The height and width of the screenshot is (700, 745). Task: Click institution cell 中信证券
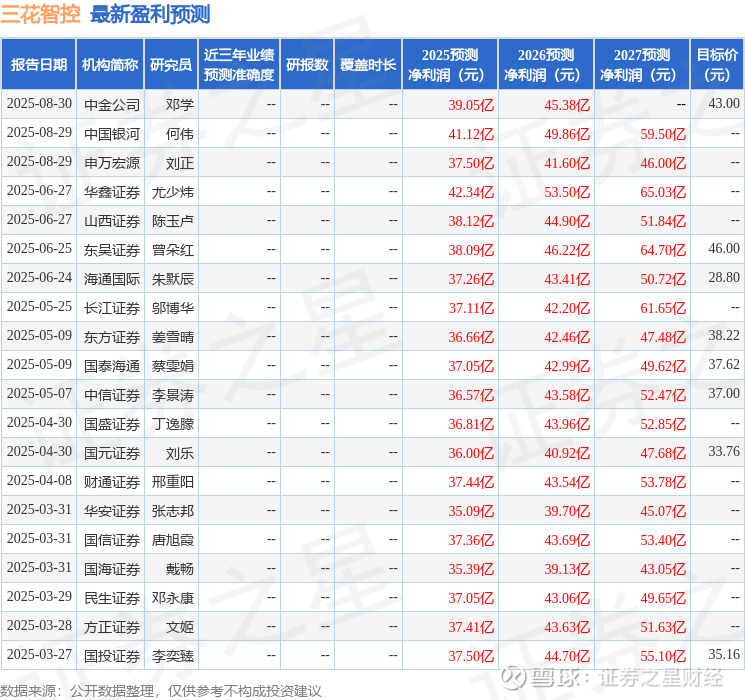[112, 394]
